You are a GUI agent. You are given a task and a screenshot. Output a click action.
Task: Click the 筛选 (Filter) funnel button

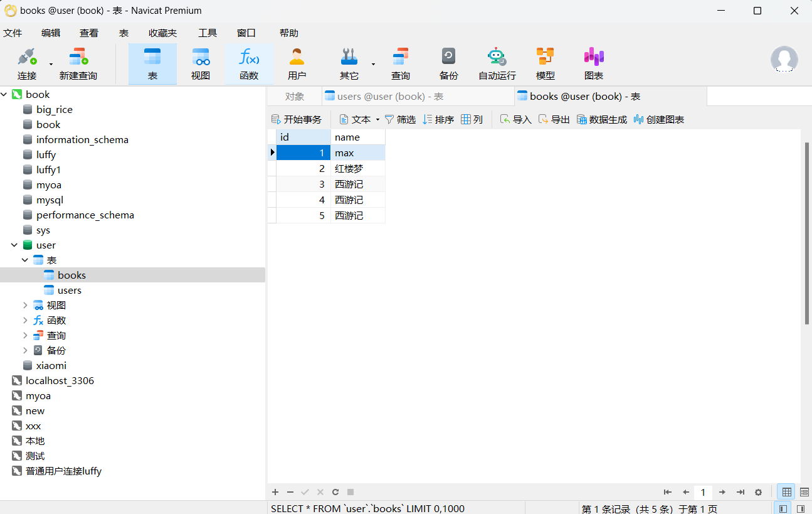pyautogui.click(x=400, y=119)
